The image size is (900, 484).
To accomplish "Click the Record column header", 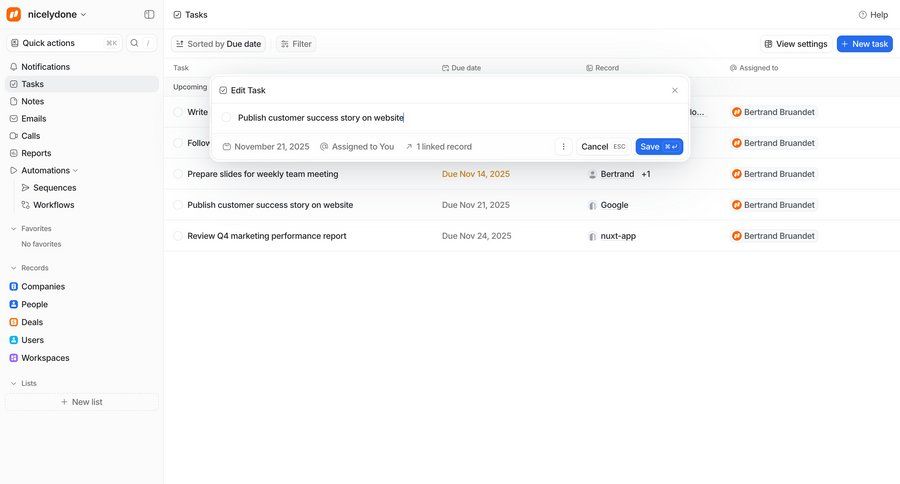I will [x=602, y=68].
